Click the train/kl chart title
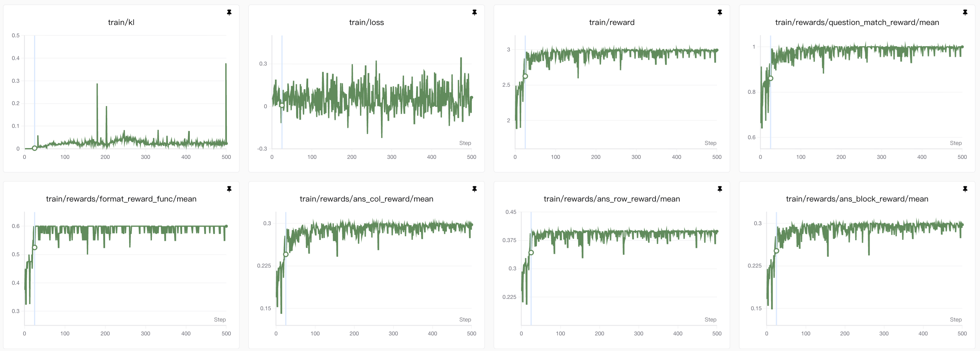Viewport: 980px width, 351px height. 121,23
